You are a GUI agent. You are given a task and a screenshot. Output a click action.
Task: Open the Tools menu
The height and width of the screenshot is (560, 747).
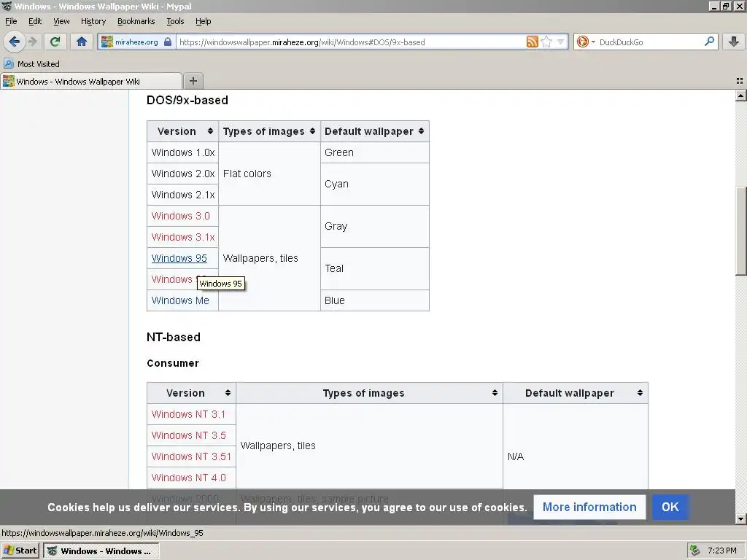(175, 21)
